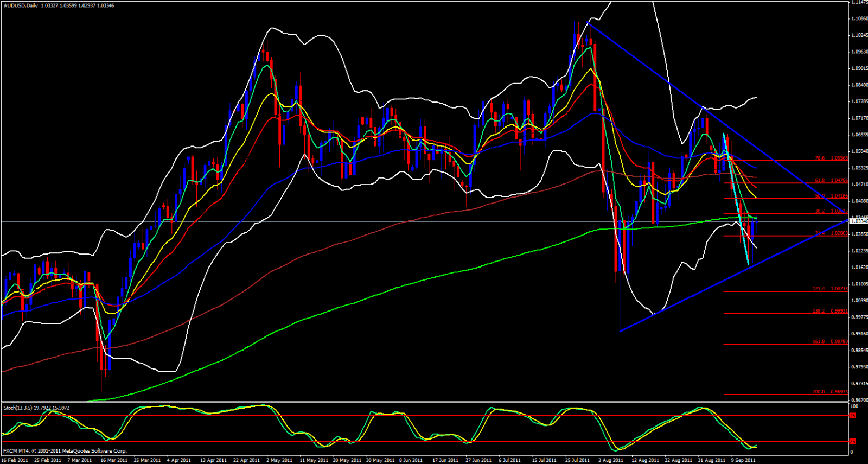
Task: Click the 1.10860 price scale label
Action: tap(859, 18)
